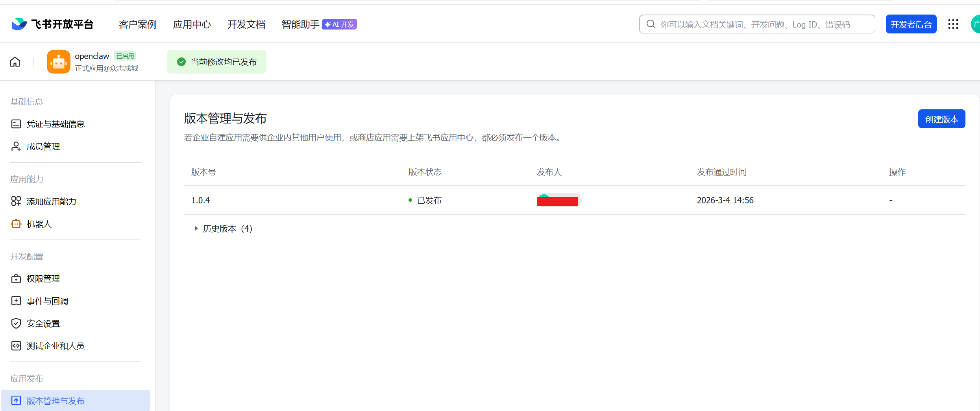The image size is (980, 411).
Task: Click the search magnifier icon
Action: [x=651, y=24]
